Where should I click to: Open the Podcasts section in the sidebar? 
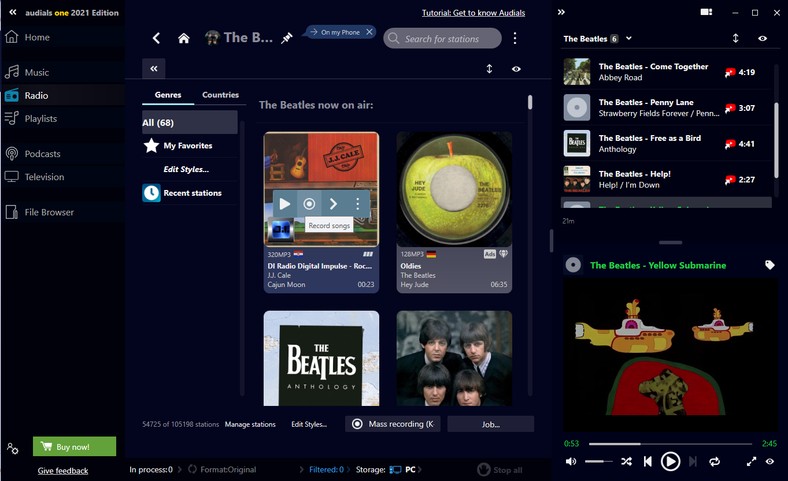[x=42, y=154]
